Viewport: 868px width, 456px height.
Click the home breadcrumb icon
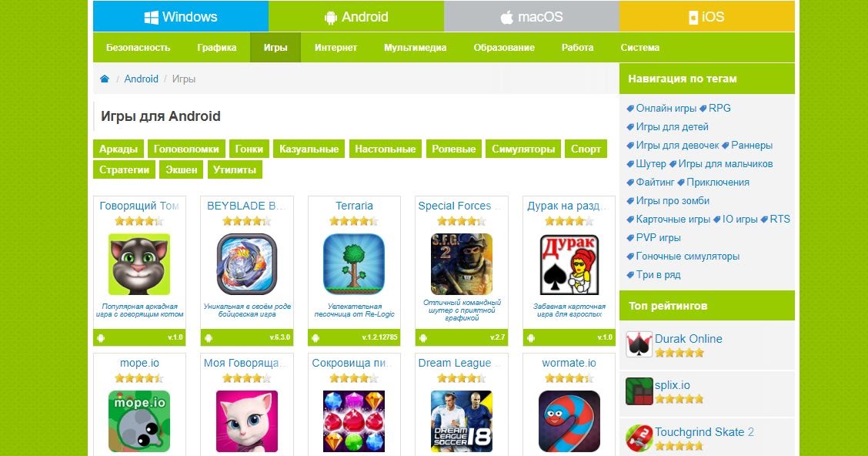(105, 79)
